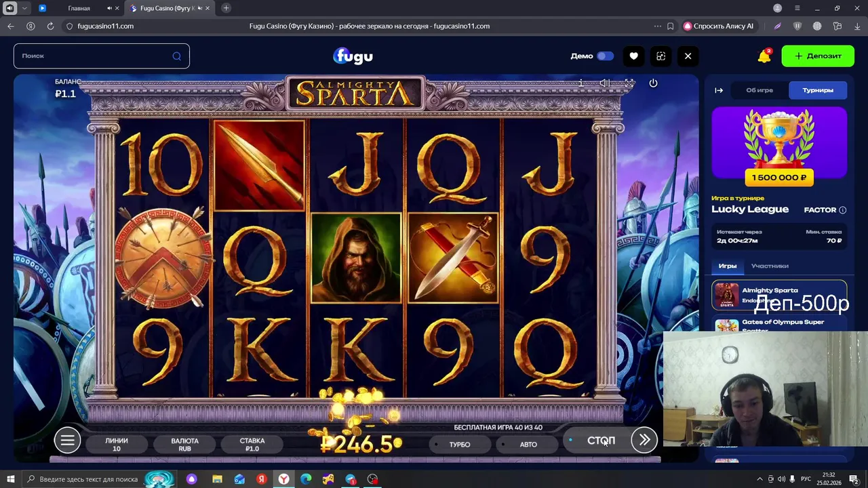
Task: Go back in browser
Action: [x=10, y=26]
